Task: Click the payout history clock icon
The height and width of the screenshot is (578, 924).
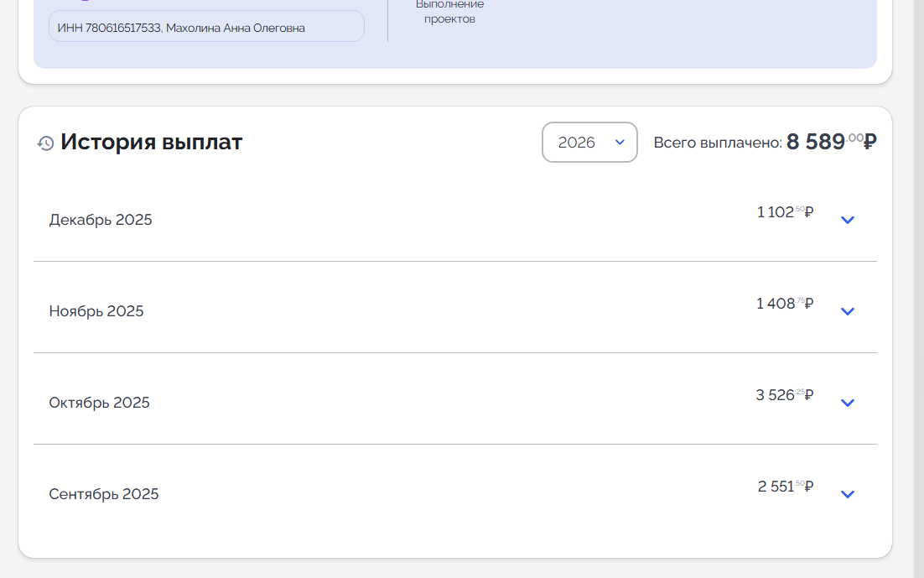Action: coord(45,143)
